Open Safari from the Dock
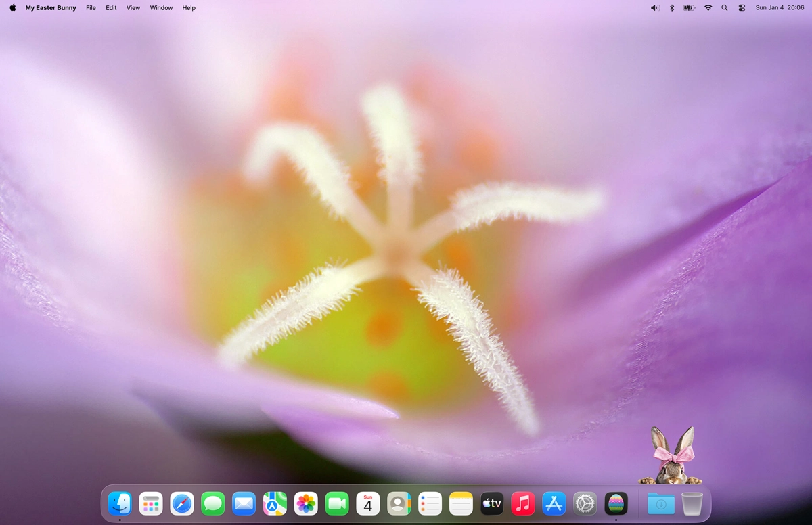This screenshot has width=812, height=525. tap(181, 503)
